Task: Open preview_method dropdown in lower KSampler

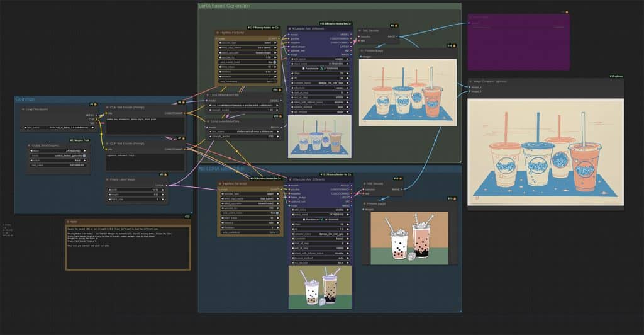Action: 320,258
